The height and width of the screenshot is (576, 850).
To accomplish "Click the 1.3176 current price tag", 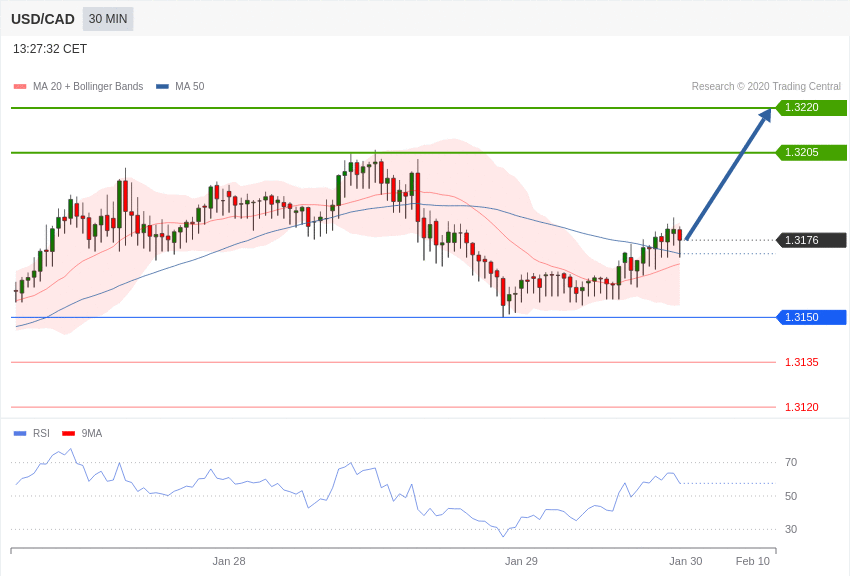I will 811,240.
